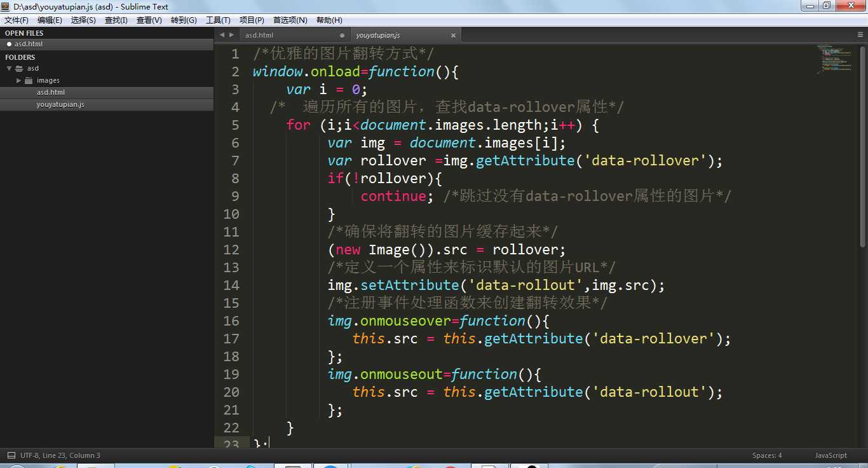Click 'UTF-8, Line 23, Column 3' status text
Viewport: 868px width, 468px height.
click(60, 455)
